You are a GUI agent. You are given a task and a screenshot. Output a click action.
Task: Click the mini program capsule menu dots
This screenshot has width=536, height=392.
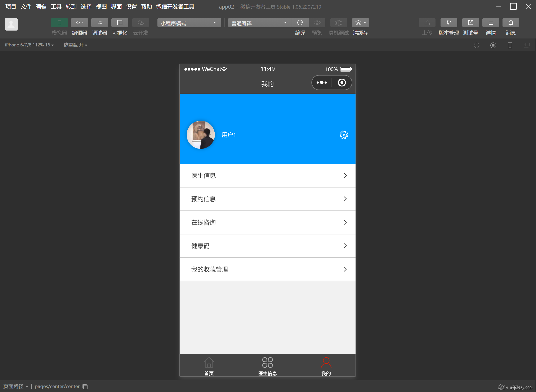tap(322, 83)
